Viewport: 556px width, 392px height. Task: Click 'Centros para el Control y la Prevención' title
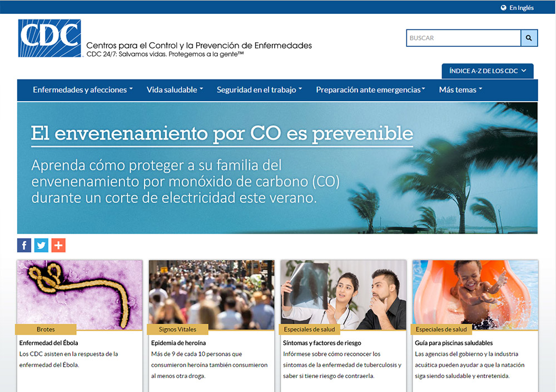pos(199,46)
